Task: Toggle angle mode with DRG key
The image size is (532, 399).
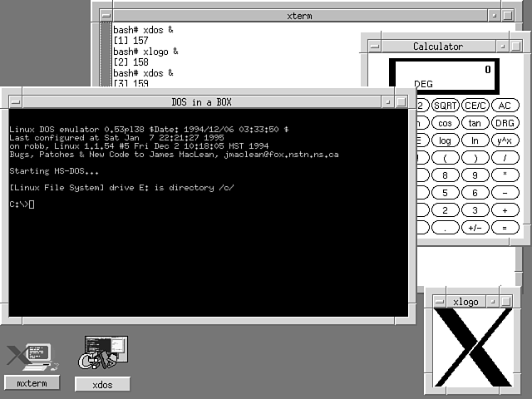Action: [x=504, y=123]
